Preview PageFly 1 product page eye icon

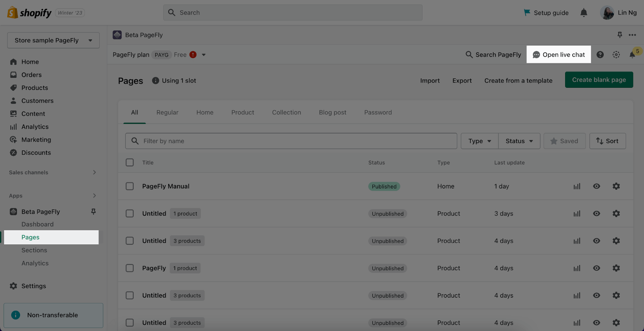(597, 268)
